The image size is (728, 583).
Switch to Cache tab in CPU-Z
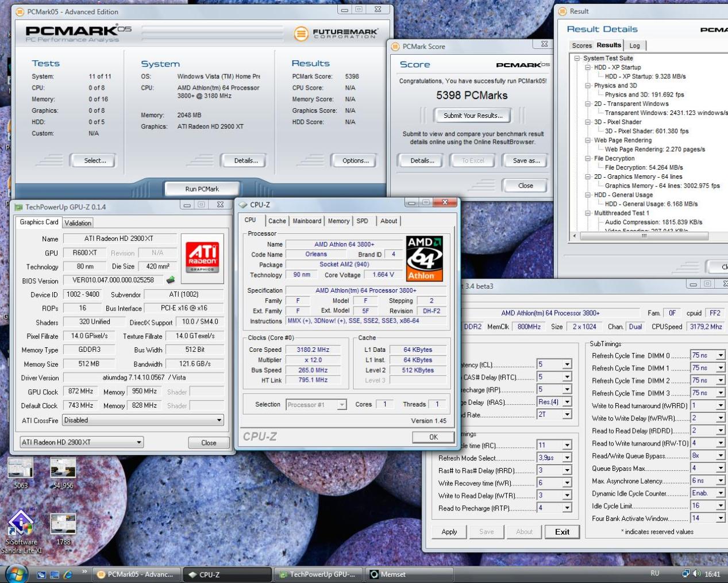coord(277,221)
